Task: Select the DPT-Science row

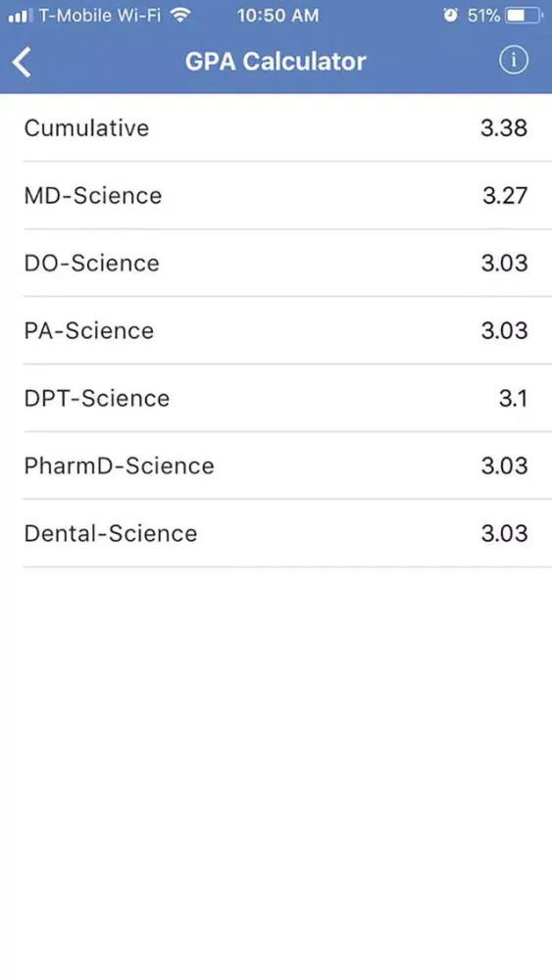Action: click(x=276, y=398)
